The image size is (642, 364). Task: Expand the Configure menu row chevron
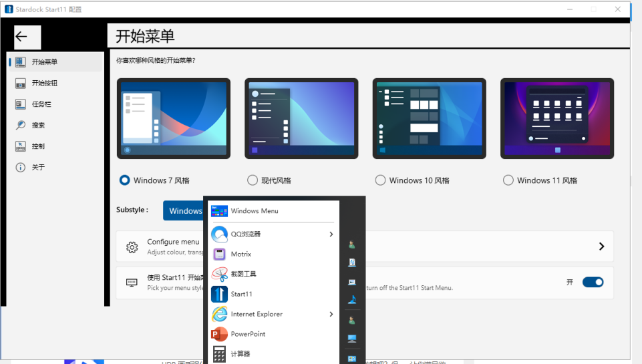601,246
